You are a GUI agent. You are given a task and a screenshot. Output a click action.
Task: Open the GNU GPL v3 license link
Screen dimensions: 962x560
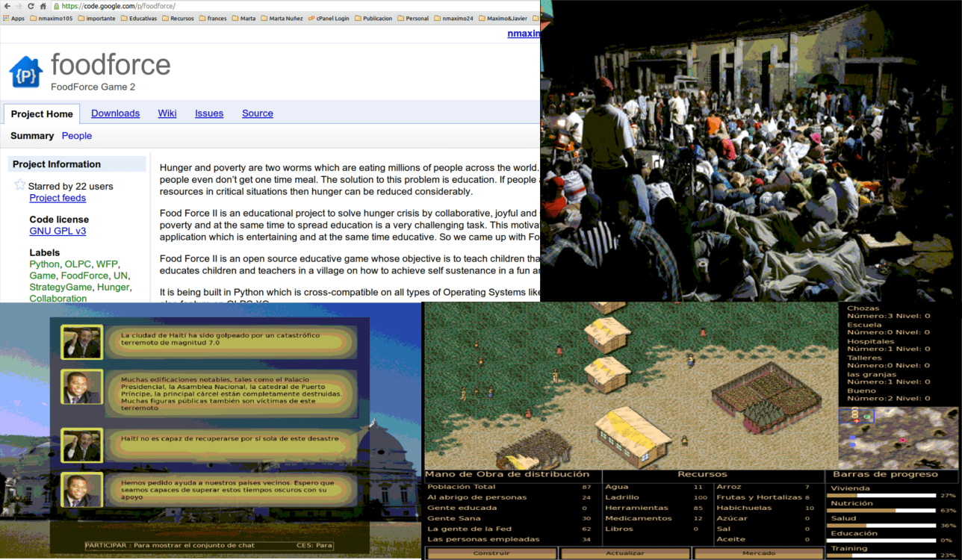point(58,231)
